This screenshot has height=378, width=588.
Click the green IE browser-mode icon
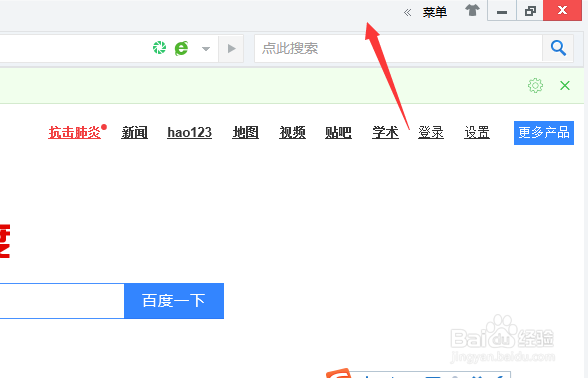tap(182, 48)
